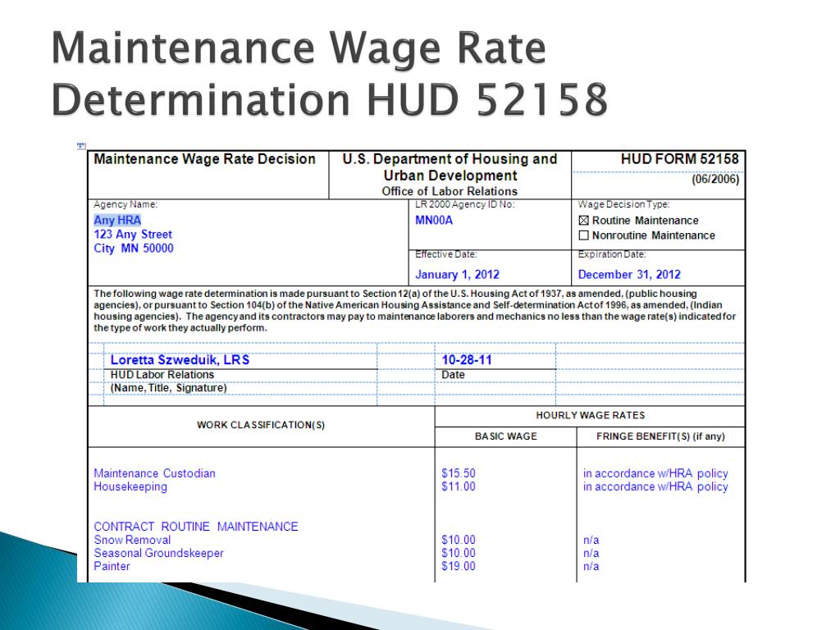840x630 pixels.
Task: Click the Snow Removal $10.00 wage
Action: (458, 540)
